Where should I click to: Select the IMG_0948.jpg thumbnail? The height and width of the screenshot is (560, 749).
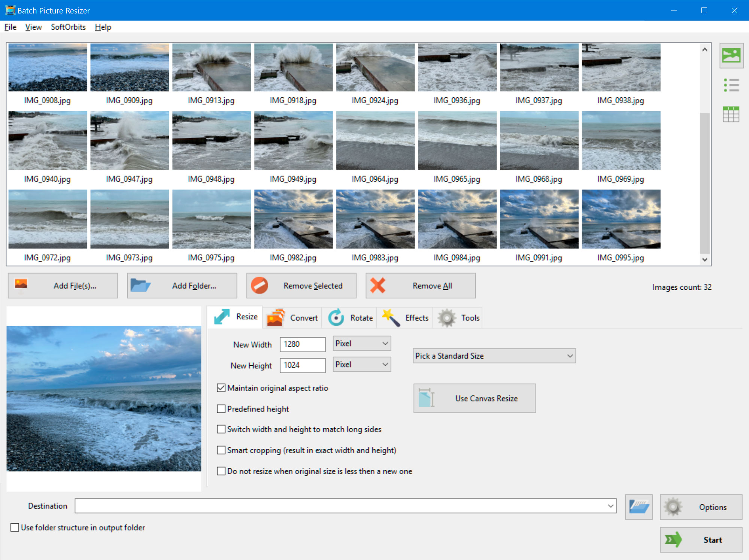tap(211, 140)
